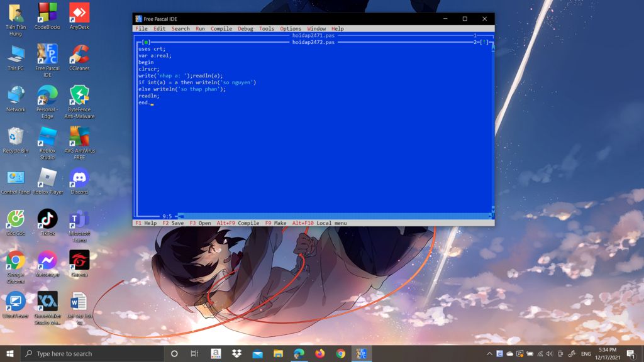
Task: Open Cortana from the taskbar
Action: [x=174, y=353]
